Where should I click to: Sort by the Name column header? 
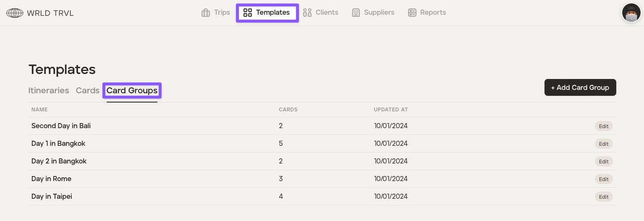click(x=39, y=110)
